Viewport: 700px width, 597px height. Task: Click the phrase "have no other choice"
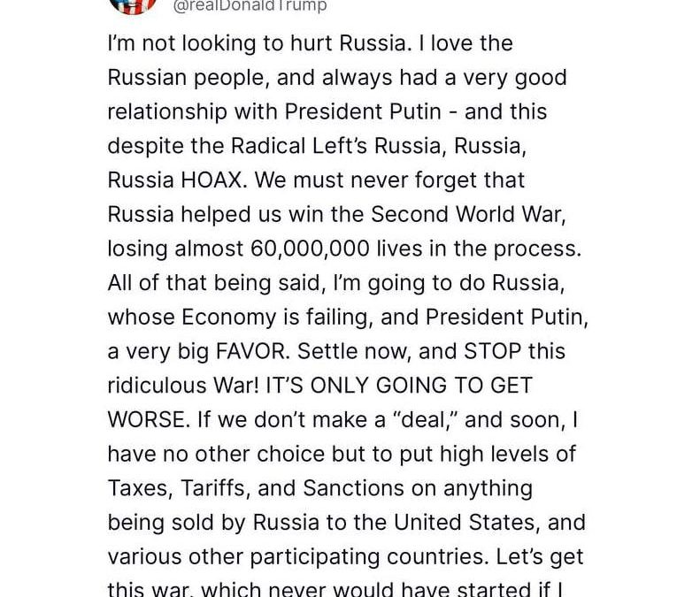[216, 455]
